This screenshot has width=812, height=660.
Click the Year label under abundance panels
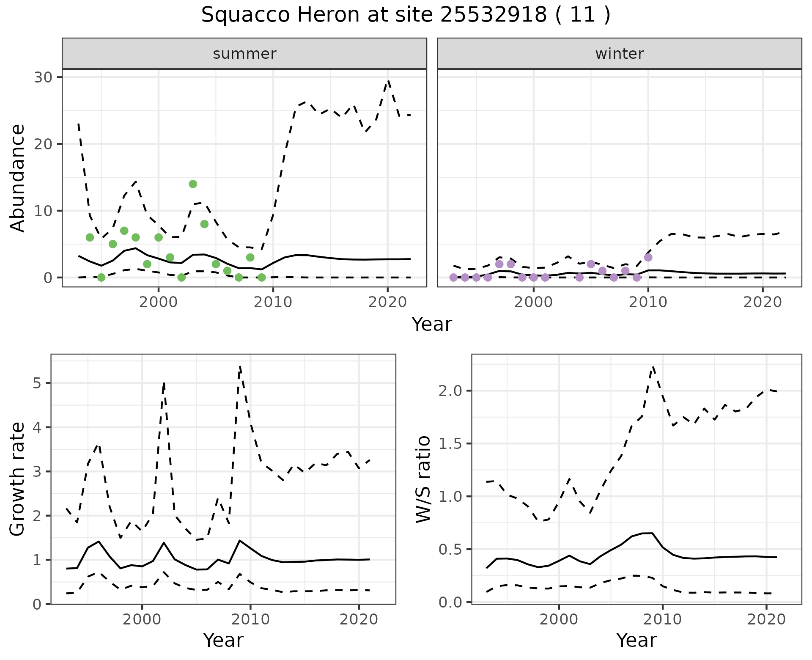[431, 324]
